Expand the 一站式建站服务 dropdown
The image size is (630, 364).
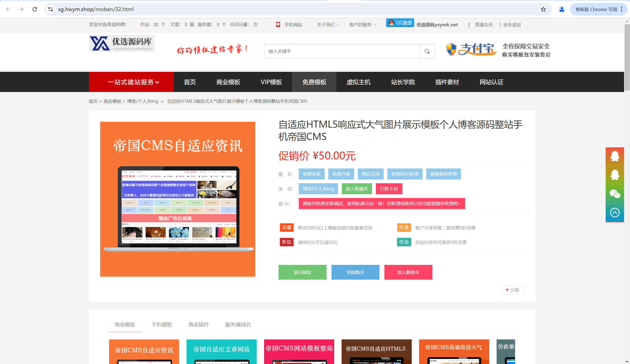(131, 82)
